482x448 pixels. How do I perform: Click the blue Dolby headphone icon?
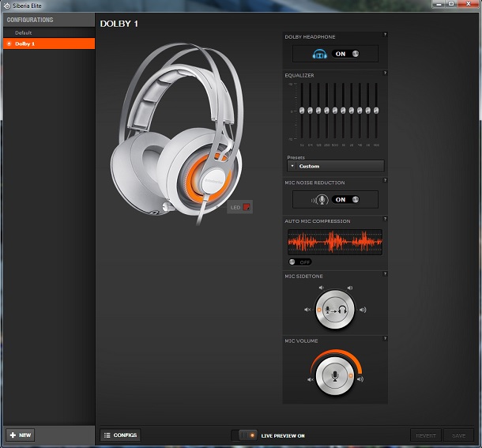click(x=320, y=54)
